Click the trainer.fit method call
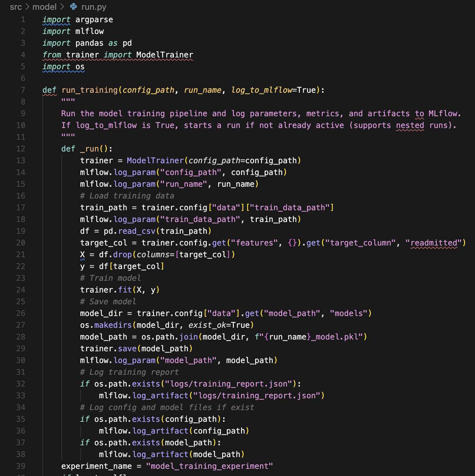 tap(125, 290)
